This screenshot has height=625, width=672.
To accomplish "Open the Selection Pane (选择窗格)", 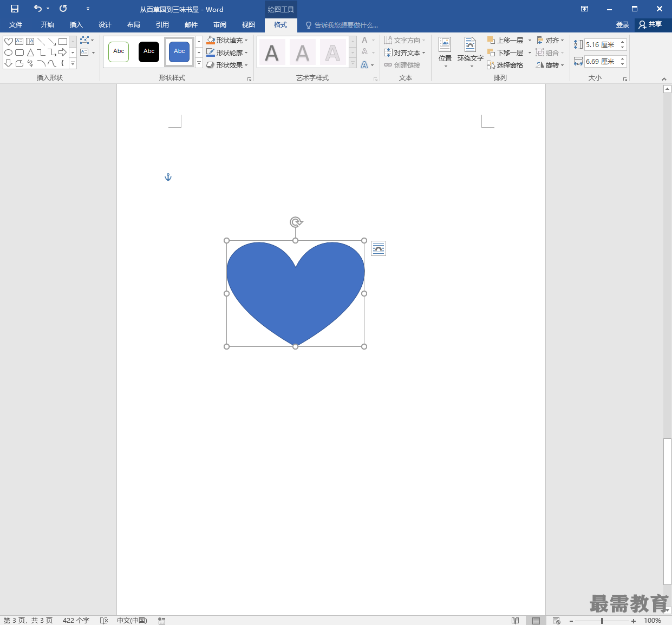I will (x=505, y=65).
